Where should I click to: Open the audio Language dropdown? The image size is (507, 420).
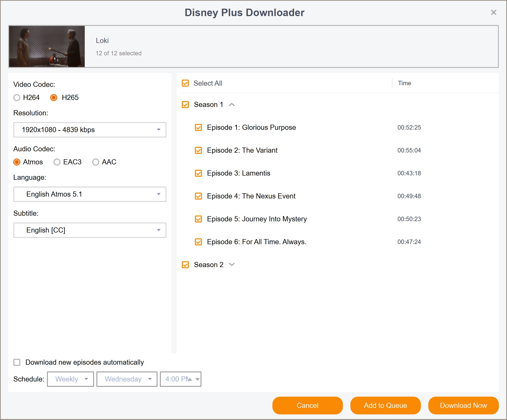point(90,194)
